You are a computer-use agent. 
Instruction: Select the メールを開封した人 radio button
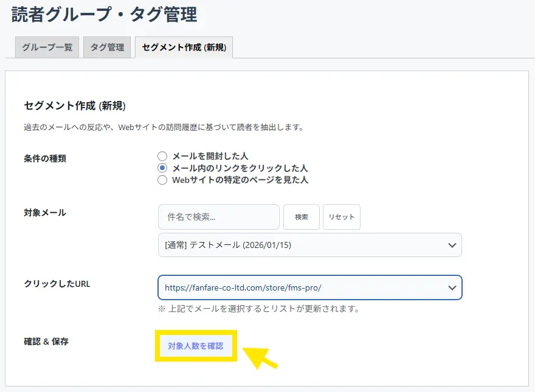162,156
